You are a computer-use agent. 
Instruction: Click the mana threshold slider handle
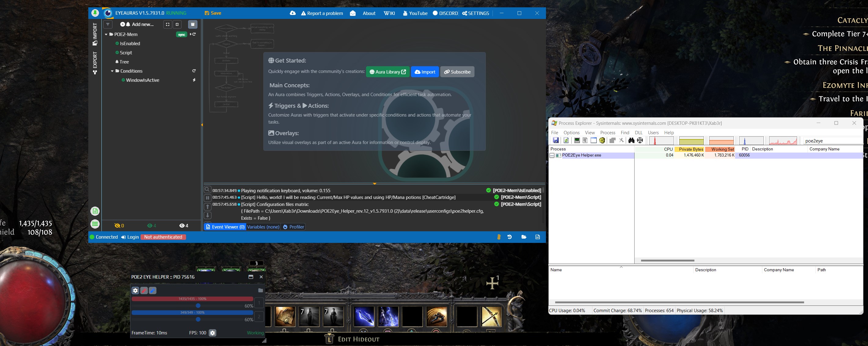198,319
